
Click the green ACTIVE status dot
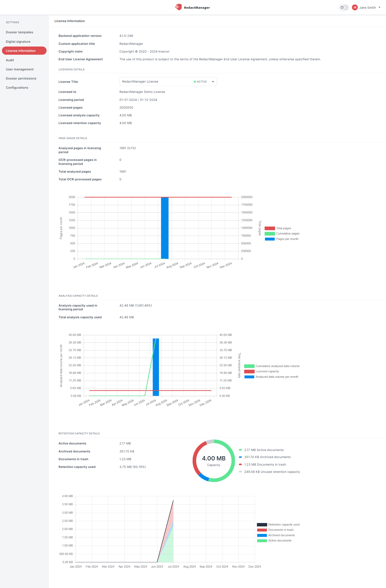coord(195,82)
